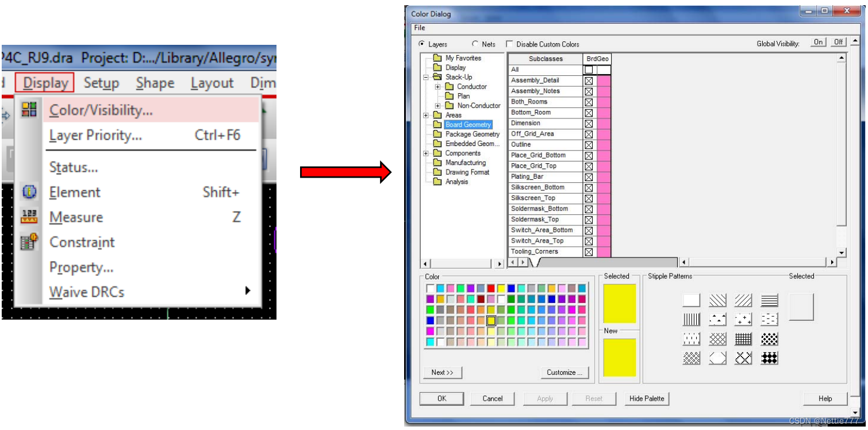
Task: Collapse the Stack-Up tree node
Action: (x=426, y=77)
